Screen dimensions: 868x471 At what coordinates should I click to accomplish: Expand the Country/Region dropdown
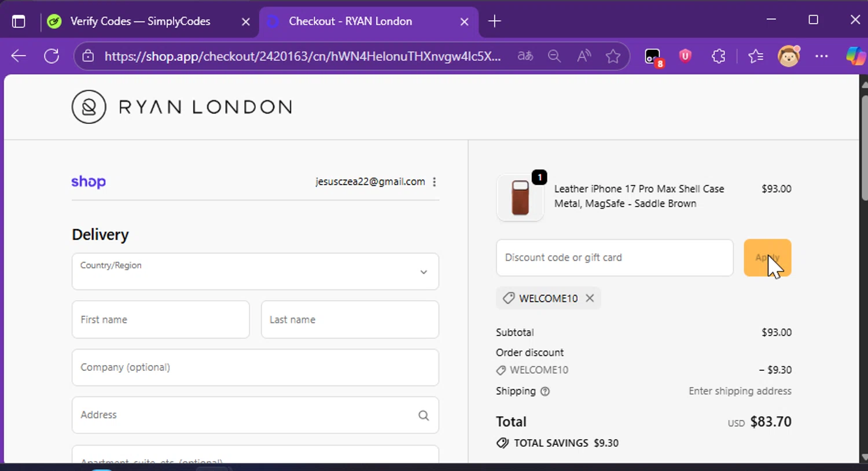[x=255, y=271]
